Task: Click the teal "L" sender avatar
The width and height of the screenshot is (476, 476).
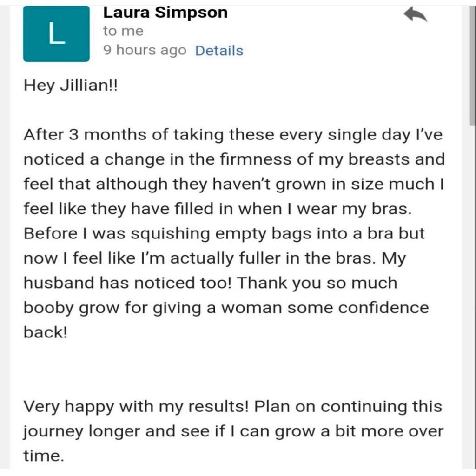Action: [x=56, y=34]
